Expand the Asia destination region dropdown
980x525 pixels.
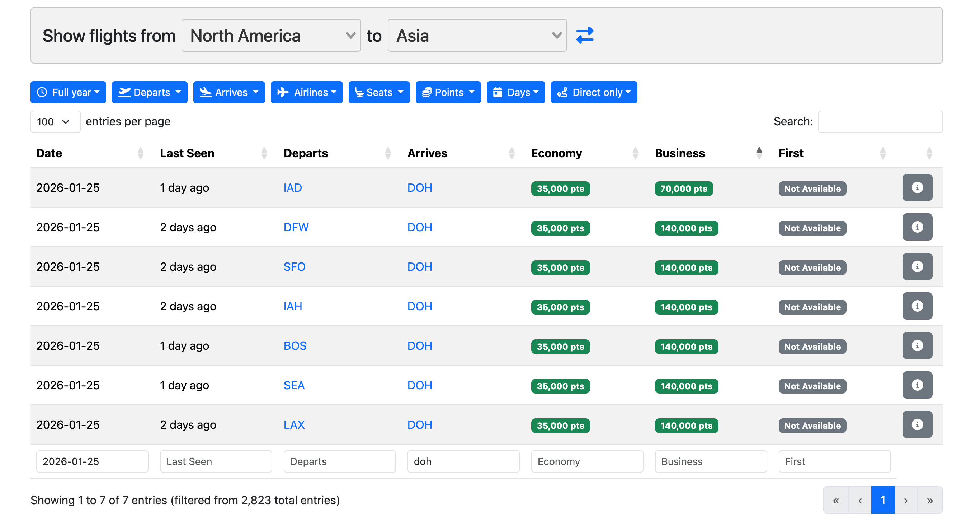(477, 36)
